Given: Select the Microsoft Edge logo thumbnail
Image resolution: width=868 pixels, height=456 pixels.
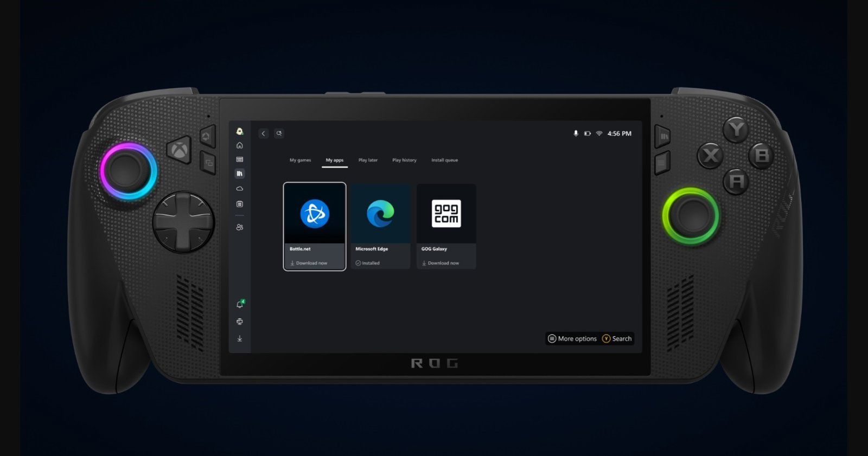Looking at the screenshot, I should 380,213.
